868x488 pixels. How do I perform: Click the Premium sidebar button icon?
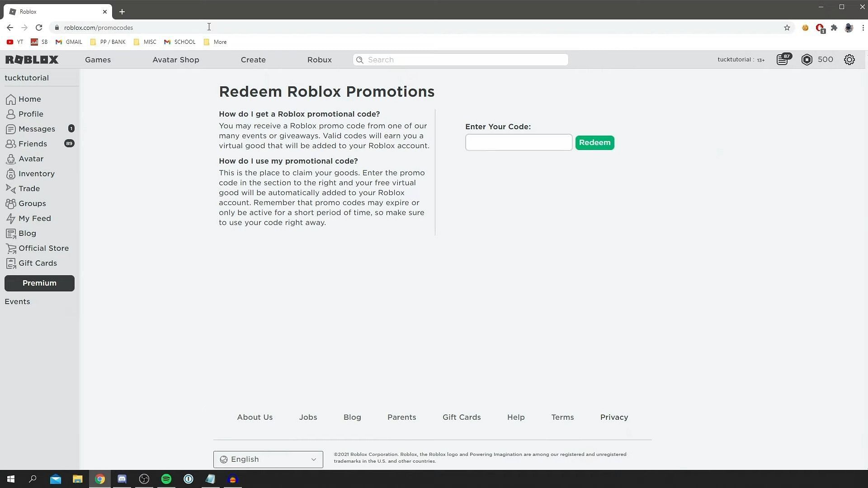click(39, 283)
